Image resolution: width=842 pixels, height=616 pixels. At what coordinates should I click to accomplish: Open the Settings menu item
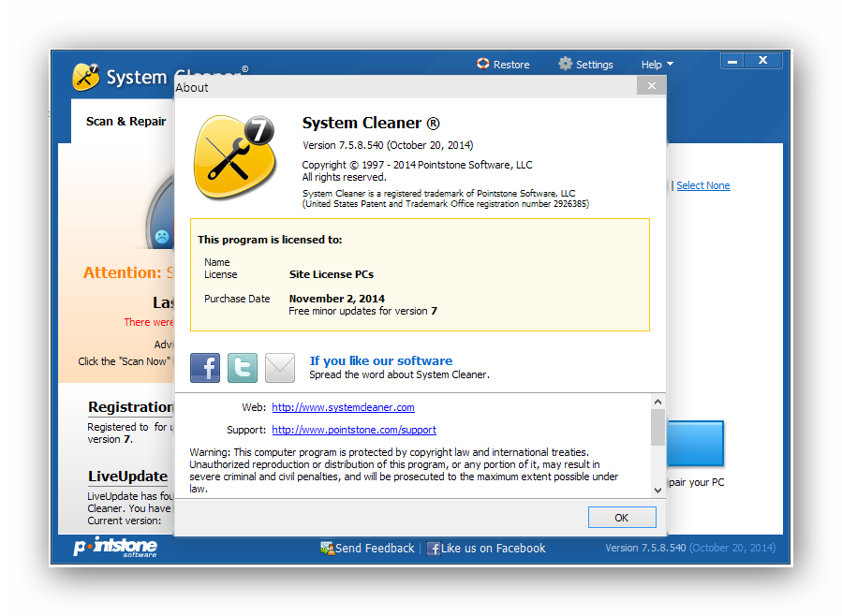tap(586, 65)
